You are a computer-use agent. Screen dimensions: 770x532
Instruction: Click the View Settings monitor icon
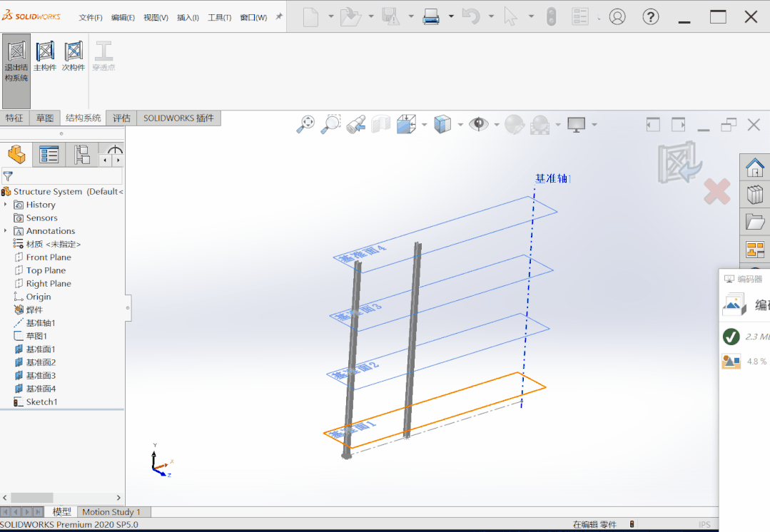point(576,124)
